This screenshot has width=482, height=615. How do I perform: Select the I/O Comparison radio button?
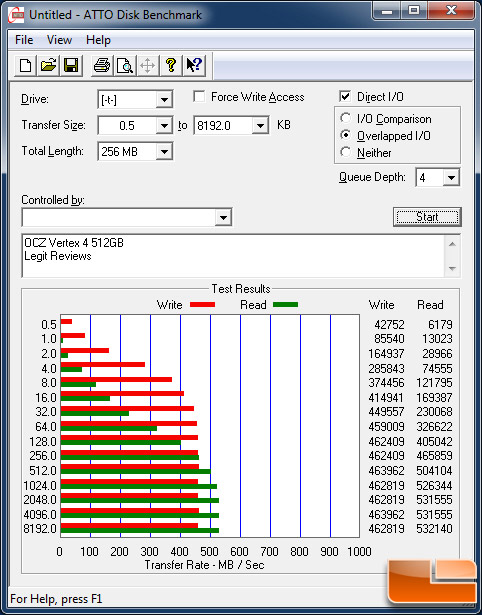pyautogui.click(x=346, y=118)
